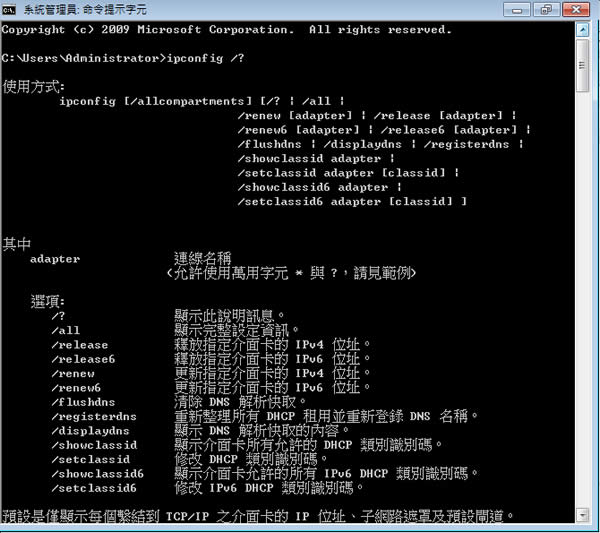
Task: Click the /flushdns option in the list
Action: point(83,402)
